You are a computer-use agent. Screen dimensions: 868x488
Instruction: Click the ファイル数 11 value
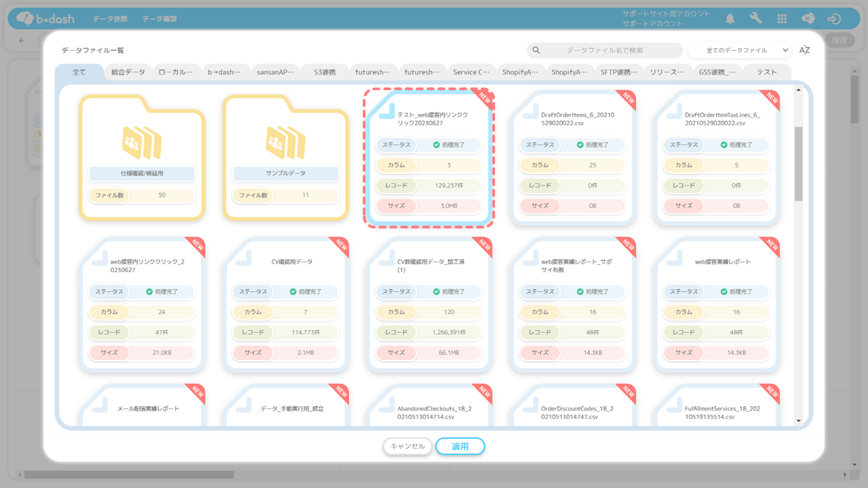tap(305, 195)
